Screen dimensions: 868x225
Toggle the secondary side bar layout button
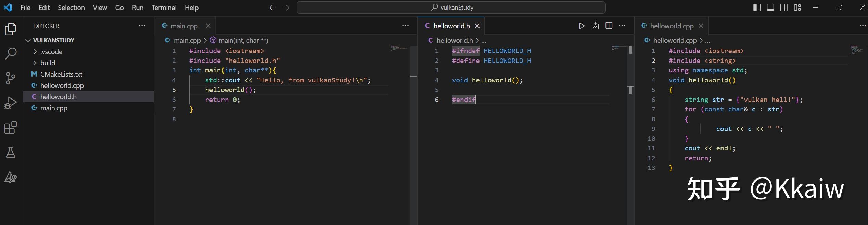point(784,8)
